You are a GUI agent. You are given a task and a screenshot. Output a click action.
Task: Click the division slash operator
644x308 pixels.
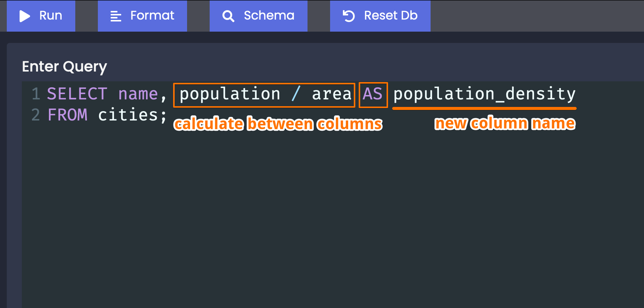click(296, 94)
